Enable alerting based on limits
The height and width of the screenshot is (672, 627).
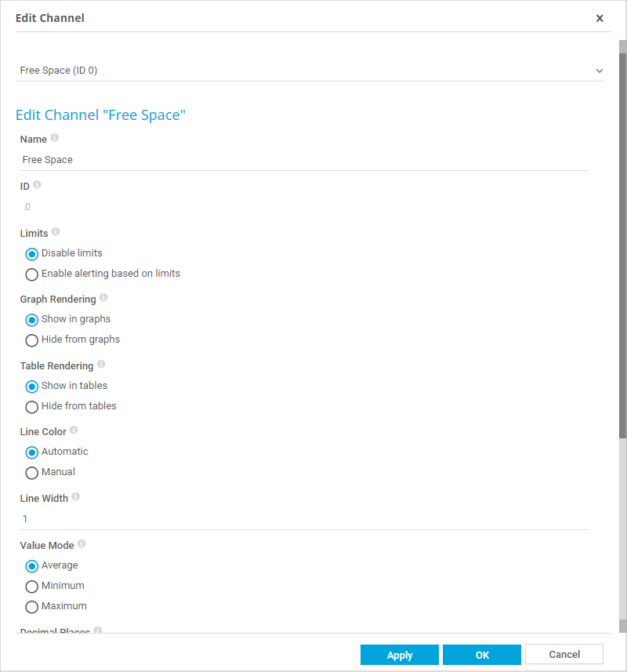tap(32, 274)
